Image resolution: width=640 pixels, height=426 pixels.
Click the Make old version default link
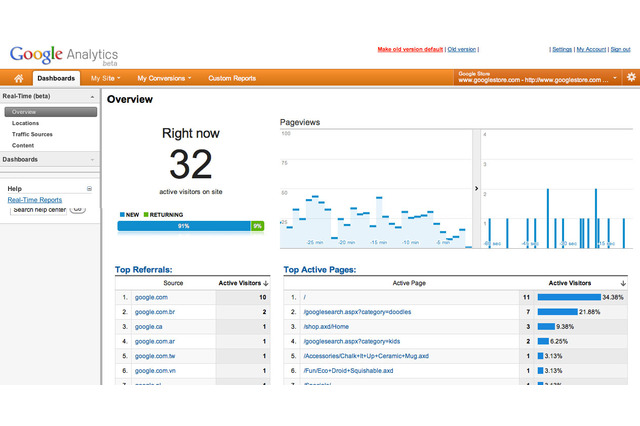[x=410, y=49]
